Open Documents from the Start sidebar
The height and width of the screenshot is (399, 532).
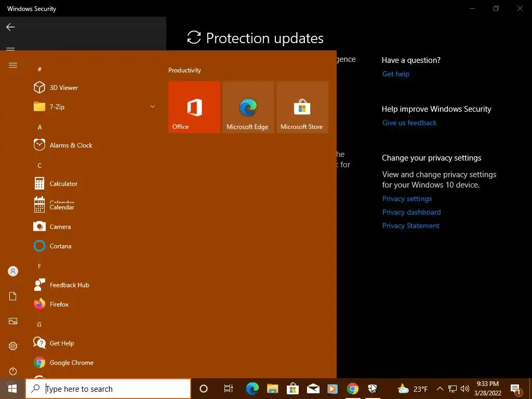[x=13, y=296]
